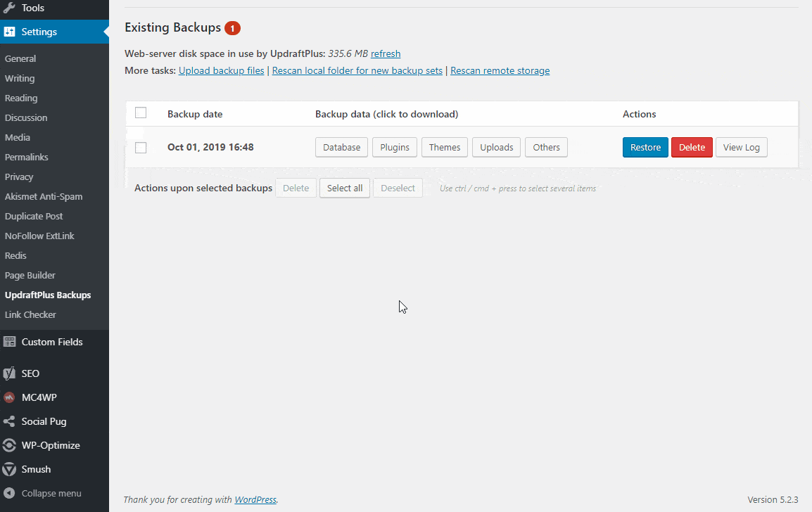The width and height of the screenshot is (812, 512).
Task: Open Redis settings
Action: click(15, 255)
